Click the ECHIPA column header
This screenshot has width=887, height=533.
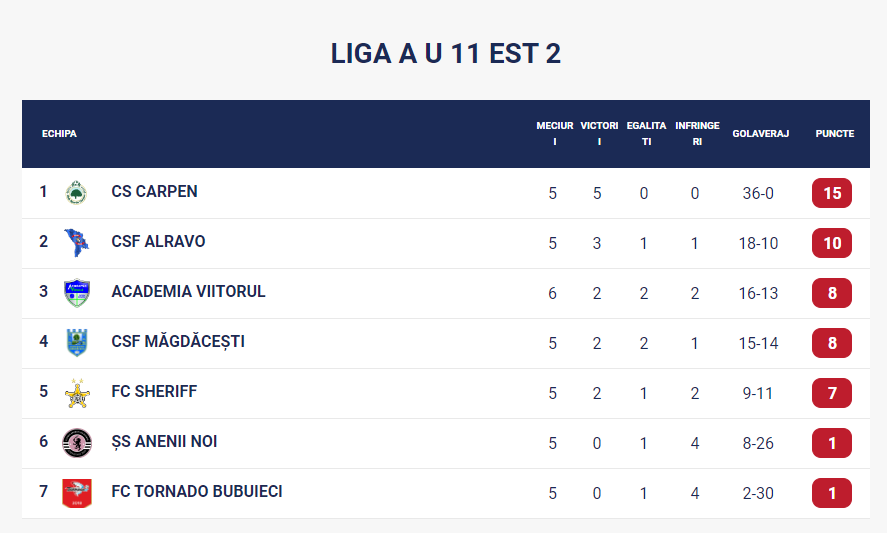coord(59,134)
